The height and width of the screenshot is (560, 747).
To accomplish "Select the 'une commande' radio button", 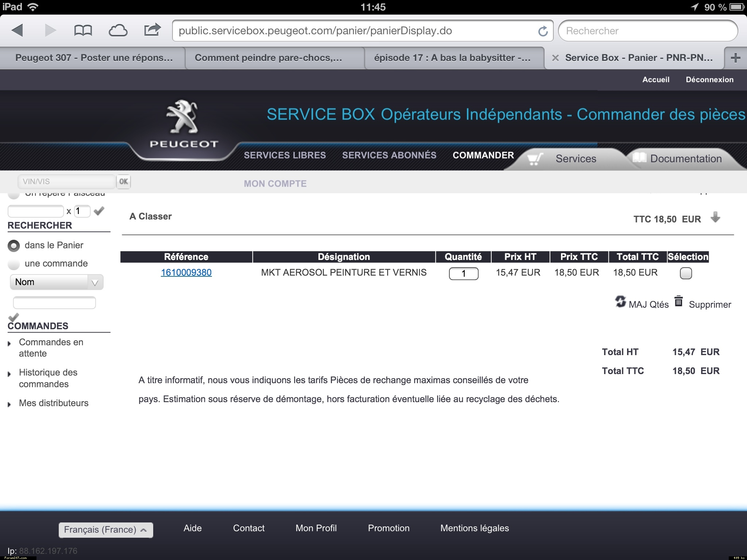I will (x=14, y=264).
